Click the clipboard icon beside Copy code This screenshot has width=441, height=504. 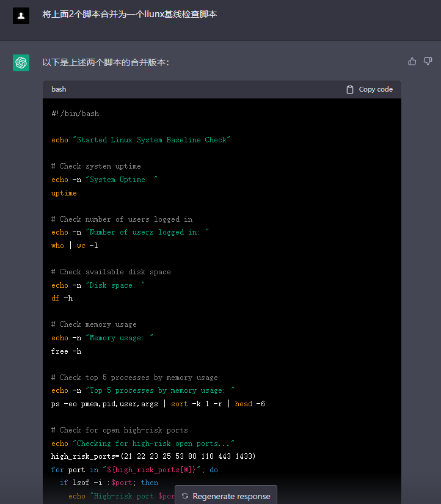[350, 89]
